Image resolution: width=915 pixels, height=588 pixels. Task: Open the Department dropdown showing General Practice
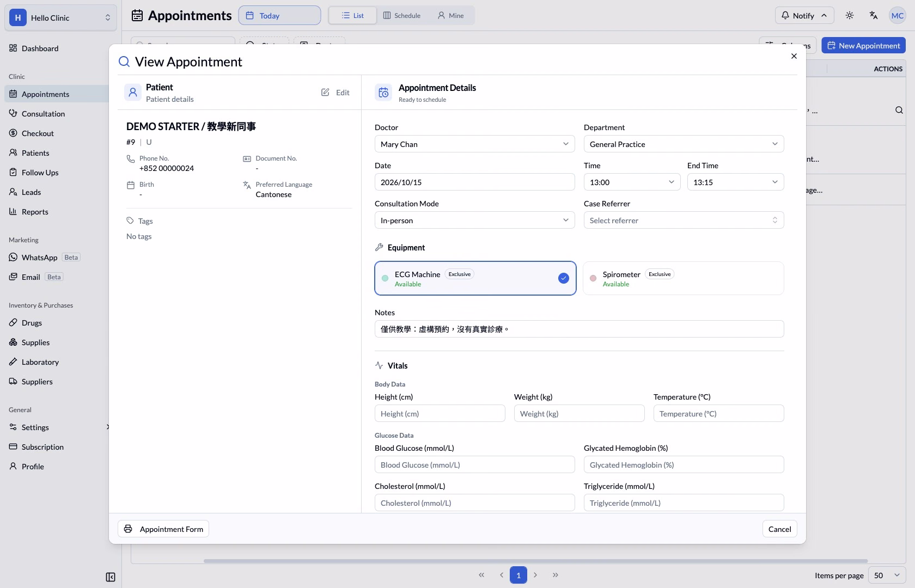coord(684,144)
